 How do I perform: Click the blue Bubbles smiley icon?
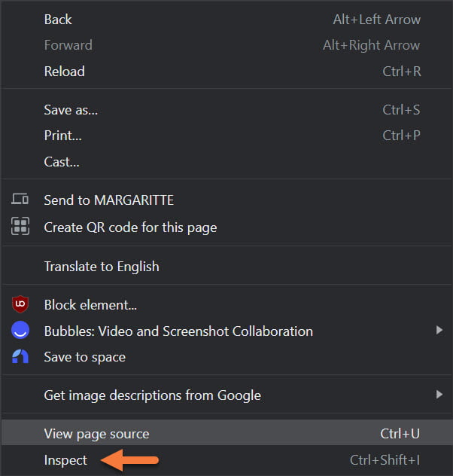point(20,331)
